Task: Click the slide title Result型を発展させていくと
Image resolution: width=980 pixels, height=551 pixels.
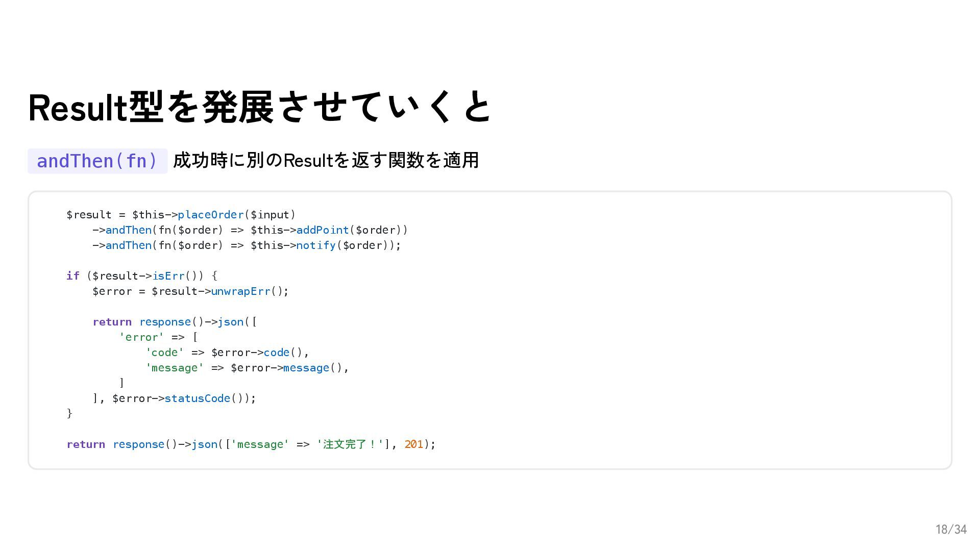Action: pos(259,108)
